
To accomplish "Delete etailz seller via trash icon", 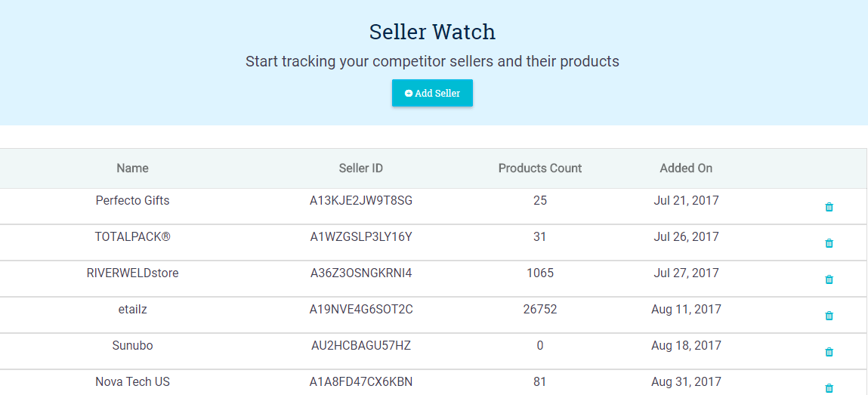I will (829, 316).
